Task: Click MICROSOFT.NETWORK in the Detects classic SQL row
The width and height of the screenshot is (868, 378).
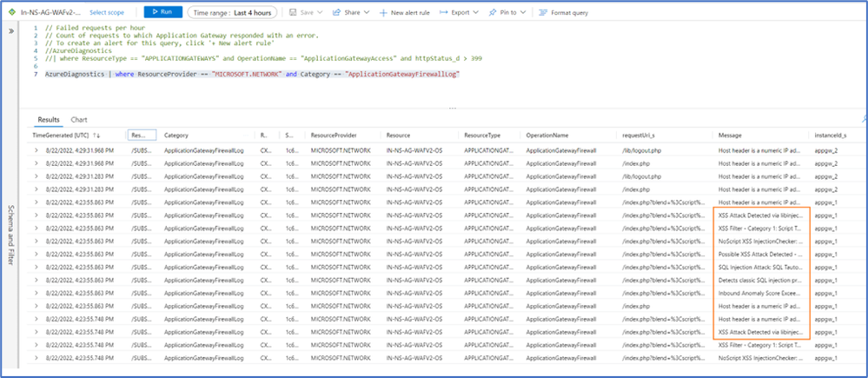Action: [x=341, y=281]
